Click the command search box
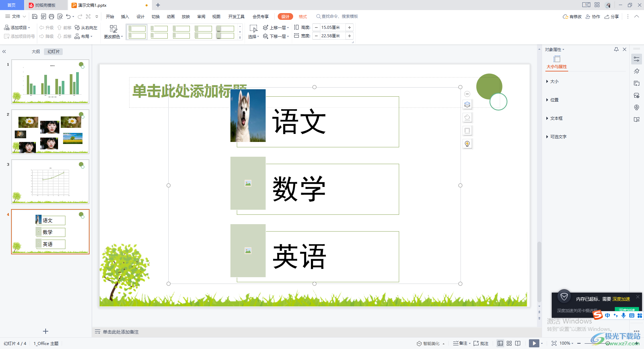644x349 pixels. [x=337, y=16]
